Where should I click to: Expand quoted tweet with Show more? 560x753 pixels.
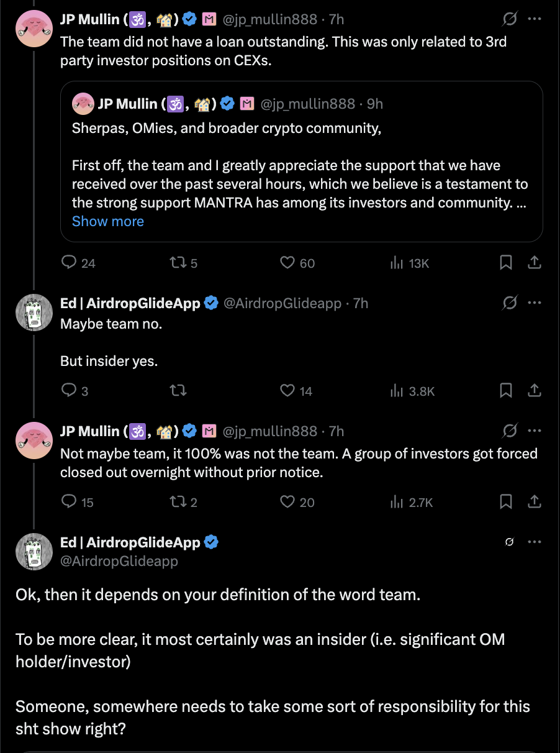[108, 221]
